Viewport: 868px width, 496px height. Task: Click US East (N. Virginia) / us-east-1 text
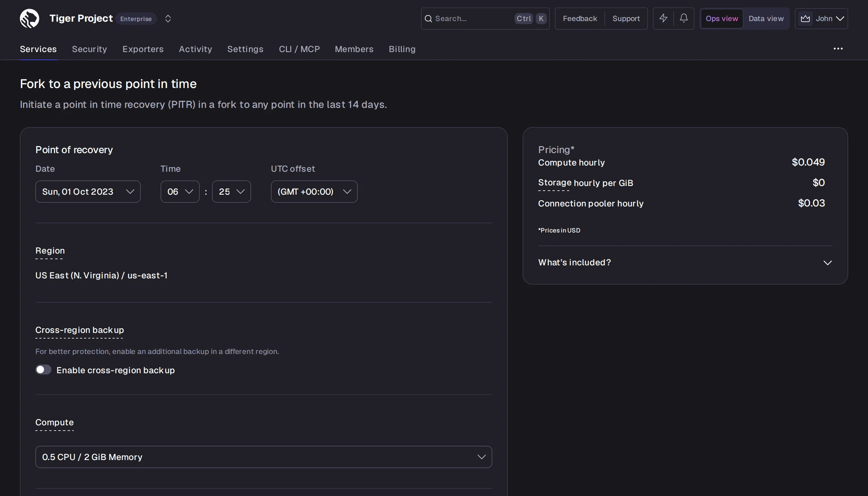point(101,275)
